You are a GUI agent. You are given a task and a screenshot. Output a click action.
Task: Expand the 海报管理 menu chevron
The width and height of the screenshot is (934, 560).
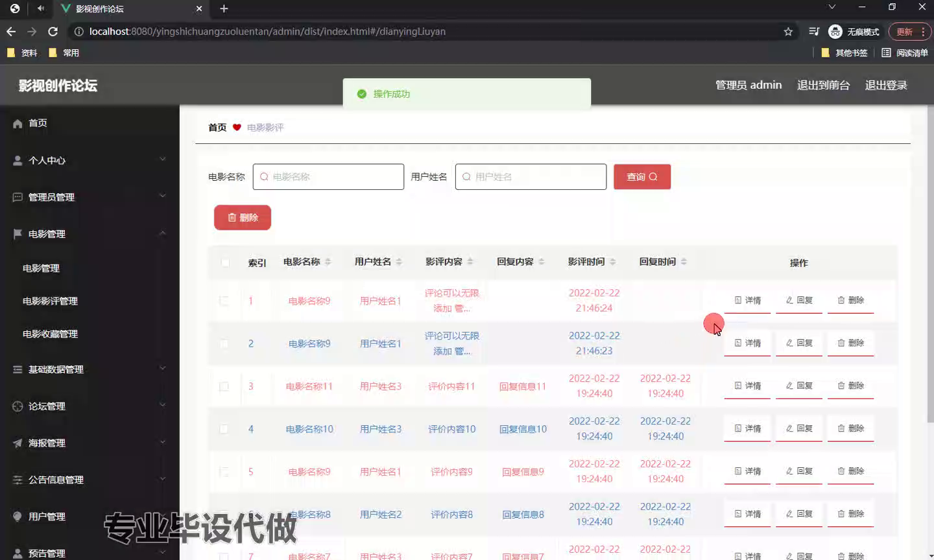click(x=163, y=442)
